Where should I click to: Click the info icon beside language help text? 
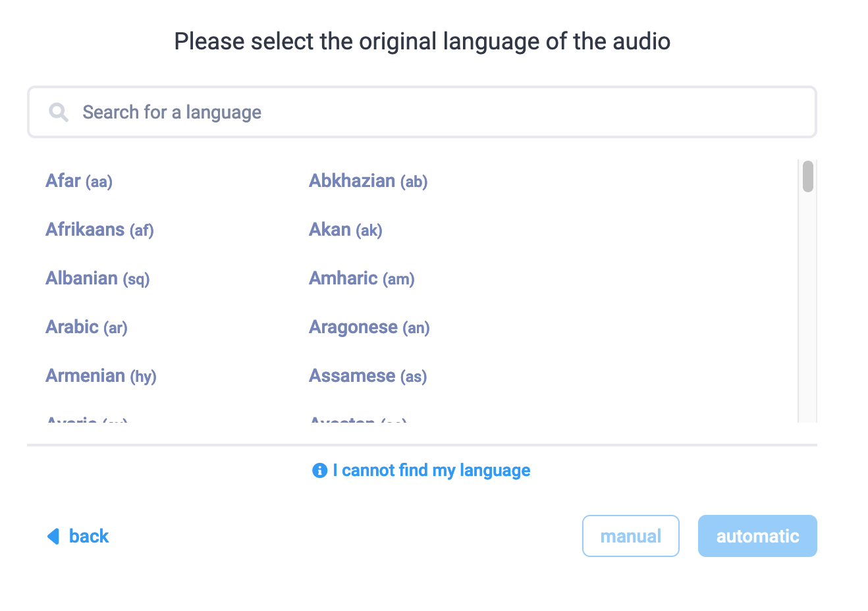(319, 470)
